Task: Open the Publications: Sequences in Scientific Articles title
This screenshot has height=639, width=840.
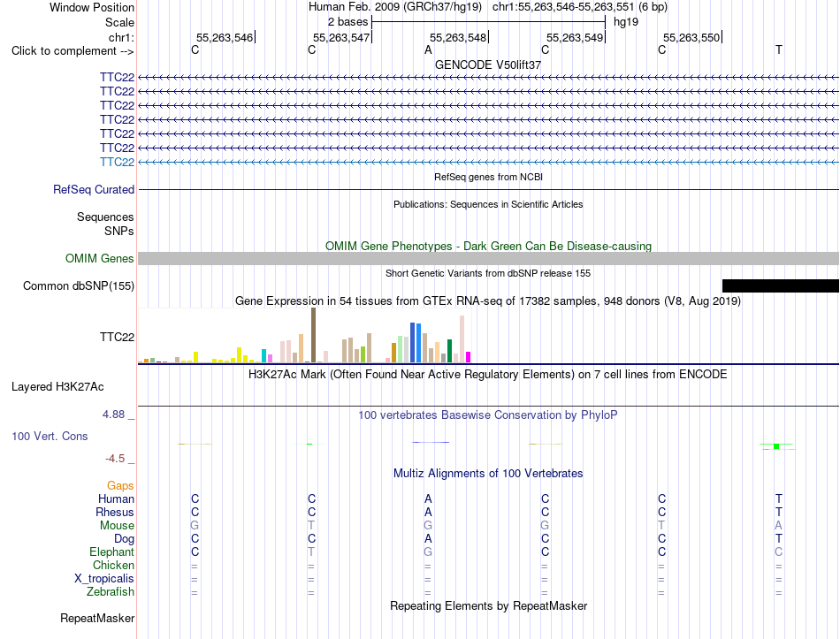Action: 488,204
